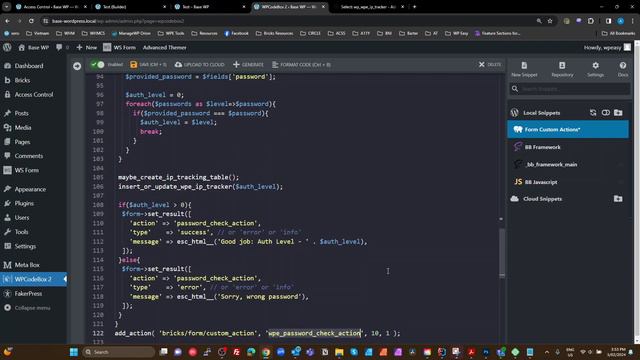
Task: Open the Generate code option
Action: [x=248, y=64]
